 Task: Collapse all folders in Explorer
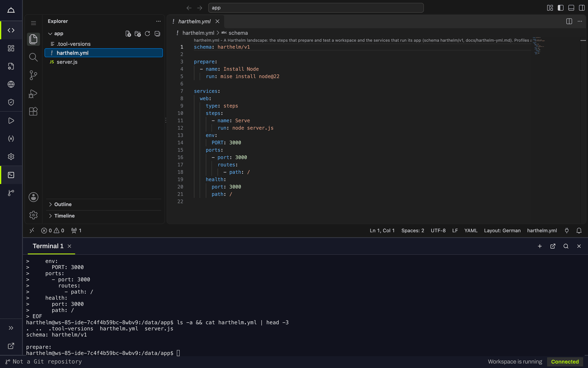(157, 34)
